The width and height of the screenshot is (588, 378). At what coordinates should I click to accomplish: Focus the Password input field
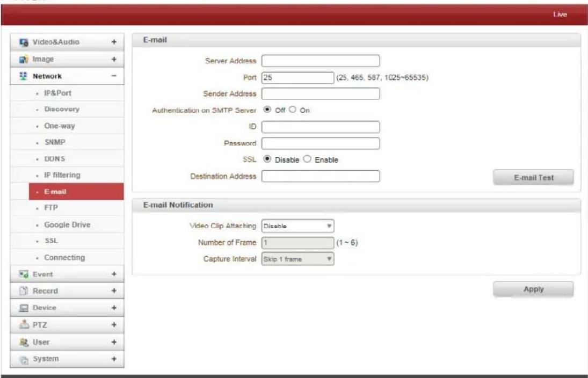pyautogui.click(x=321, y=143)
